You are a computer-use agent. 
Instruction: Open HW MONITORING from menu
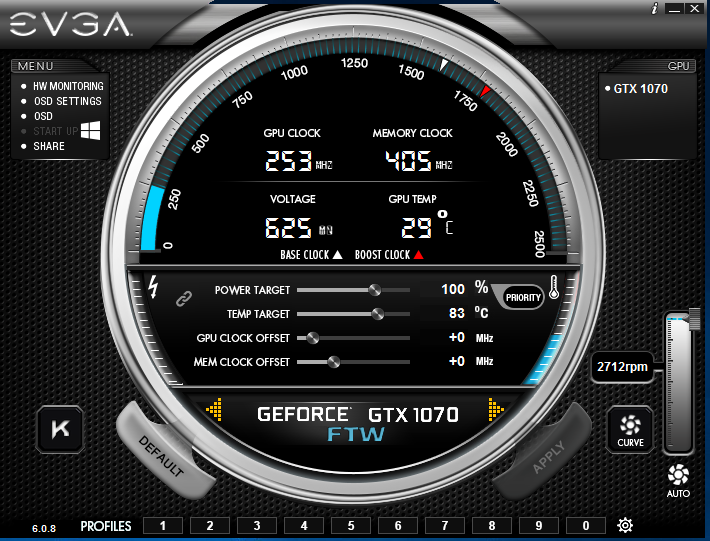pos(68,86)
